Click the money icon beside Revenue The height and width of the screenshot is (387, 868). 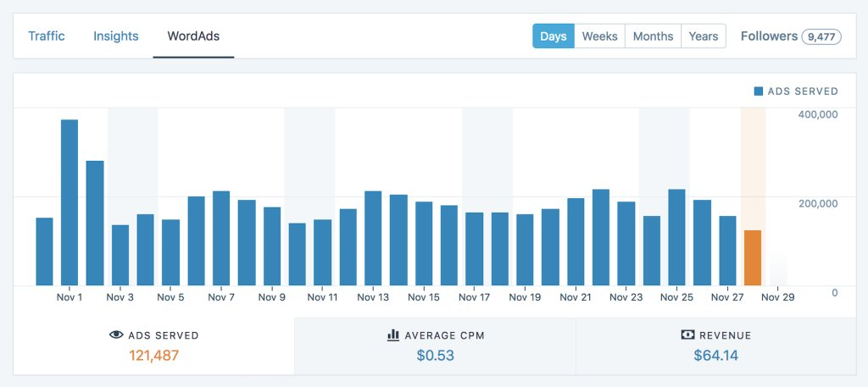[x=687, y=334]
